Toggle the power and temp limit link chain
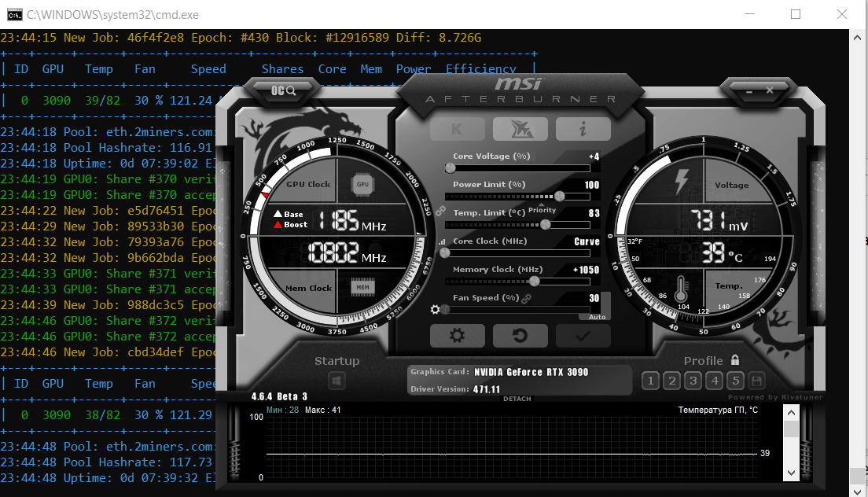The height and width of the screenshot is (497, 868). 440,211
